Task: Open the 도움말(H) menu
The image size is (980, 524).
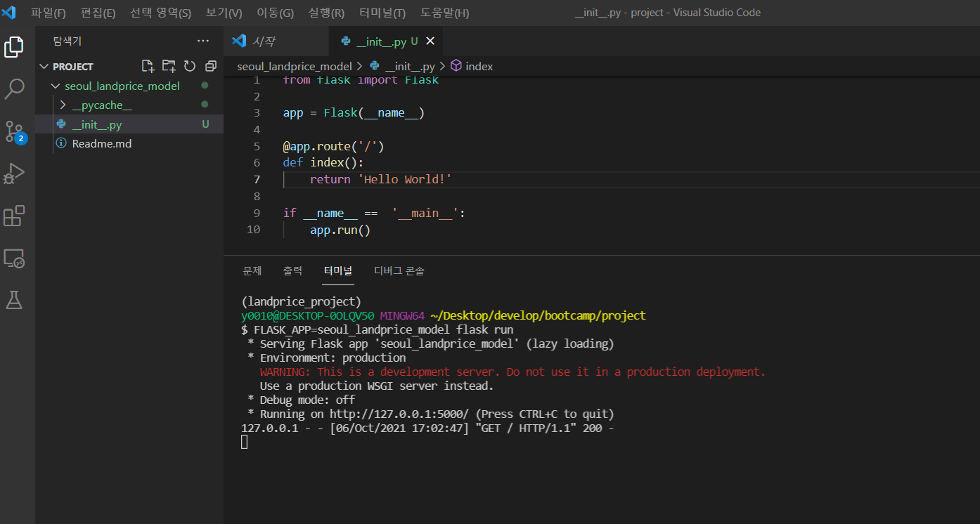Action: click(445, 13)
